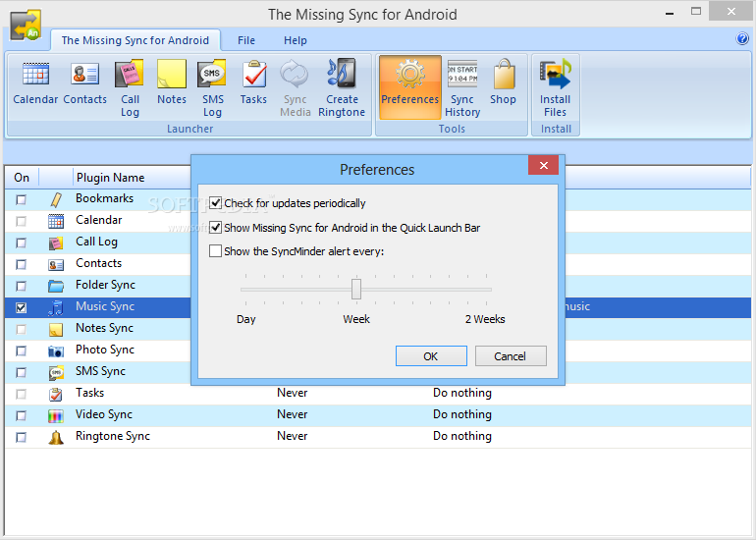This screenshot has height=540, width=756.
Task: Switch to The Missing Sync for Android tab
Action: (x=135, y=40)
